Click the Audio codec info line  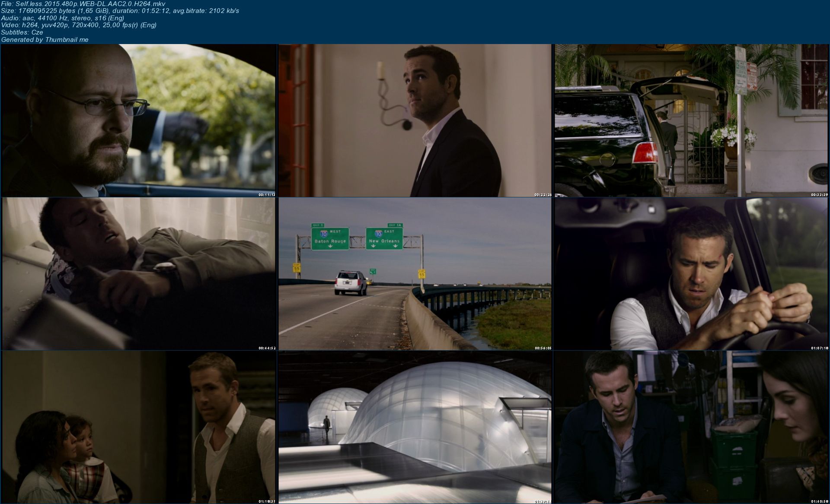tap(63, 18)
